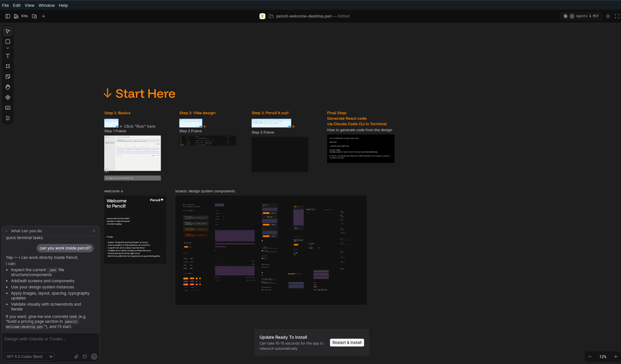This screenshot has width=621, height=364.
Task: Expand the shape tool options chevron
Action: [x=8, y=48]
